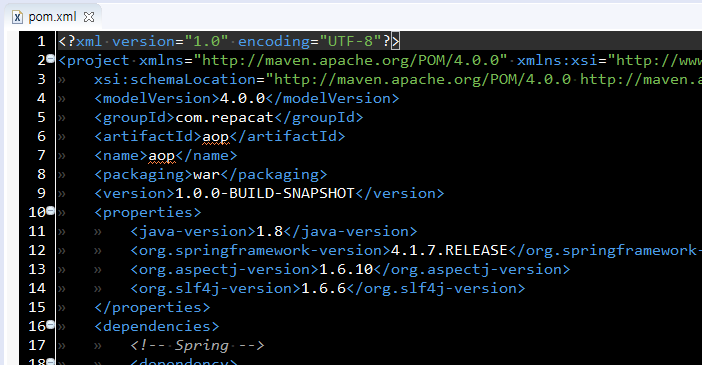Click the slf4j version 1.6.6
The image size is (702, 365).
323,288
